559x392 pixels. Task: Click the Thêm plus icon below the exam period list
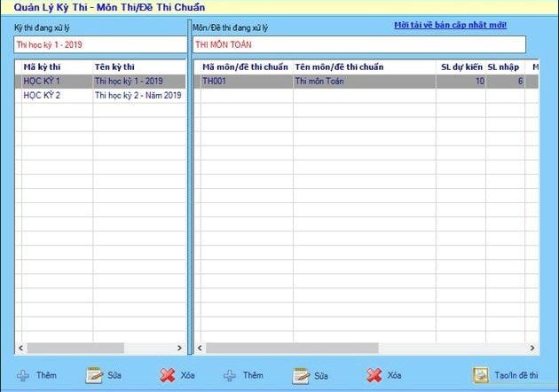23,375
